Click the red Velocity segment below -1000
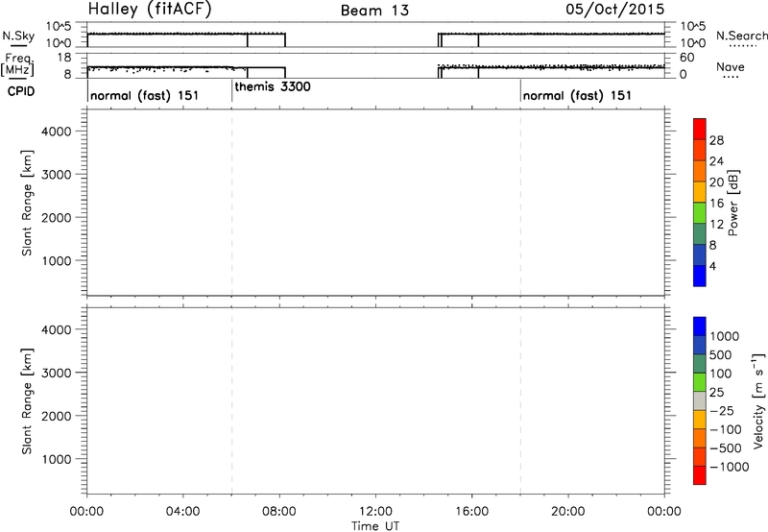The height and width of the screenshot is (532, 768). [x=700, y=475]
